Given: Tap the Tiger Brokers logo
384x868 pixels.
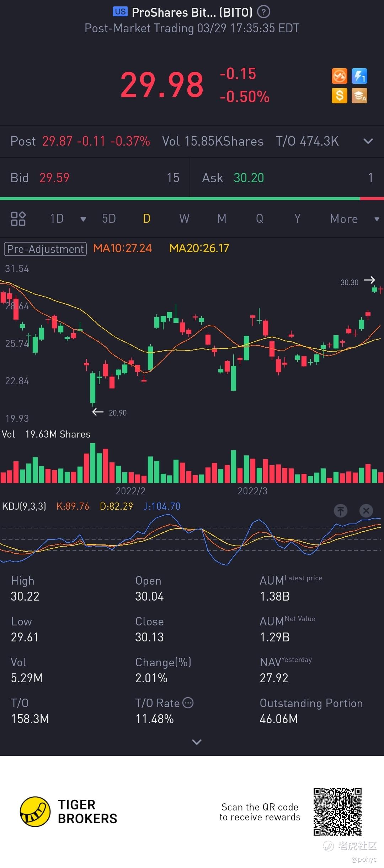Looking at the screenshot, I should click(x=69, y=812).
